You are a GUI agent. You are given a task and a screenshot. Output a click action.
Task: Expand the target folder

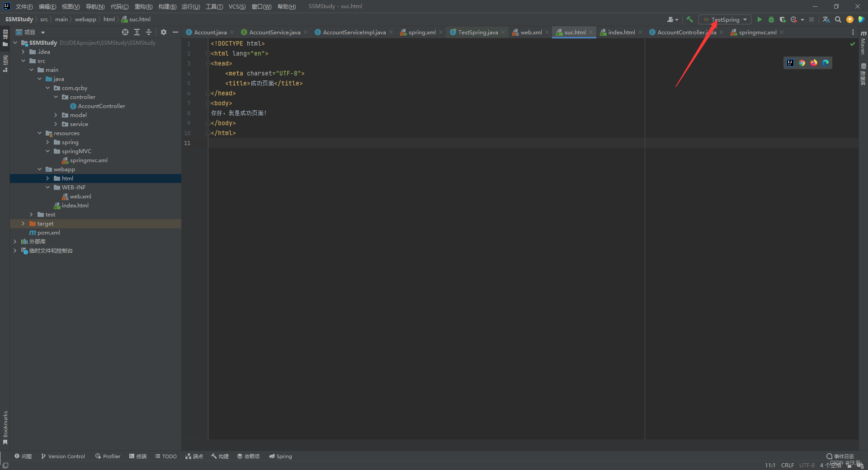(x=23, y=224)
